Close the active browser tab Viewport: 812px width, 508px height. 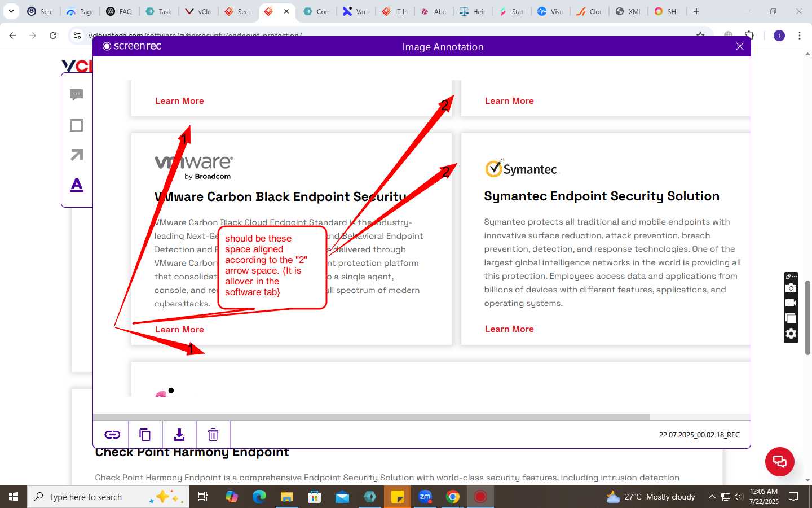click(286, 11)
